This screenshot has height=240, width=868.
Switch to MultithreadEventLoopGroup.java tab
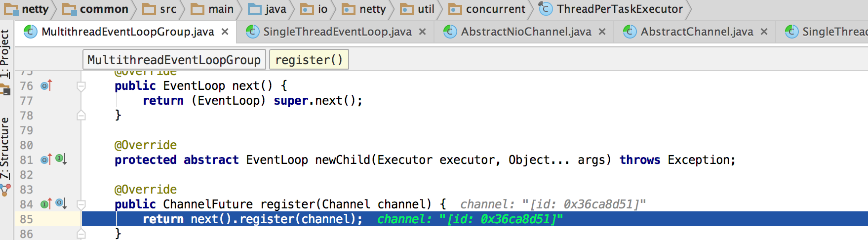[x=127, y=32]
